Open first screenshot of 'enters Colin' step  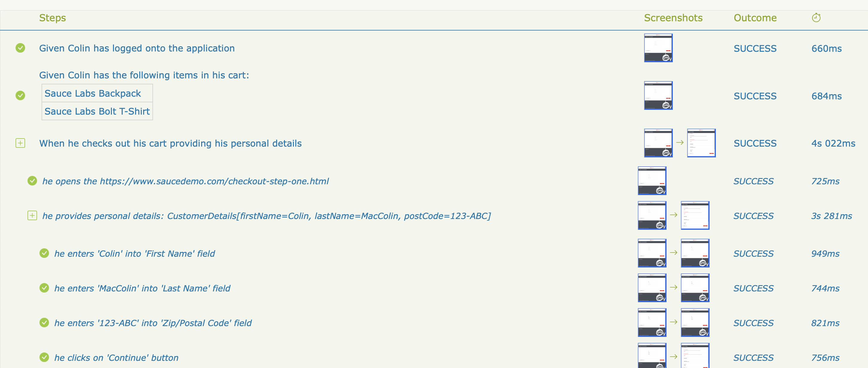[x=652, y=253]
